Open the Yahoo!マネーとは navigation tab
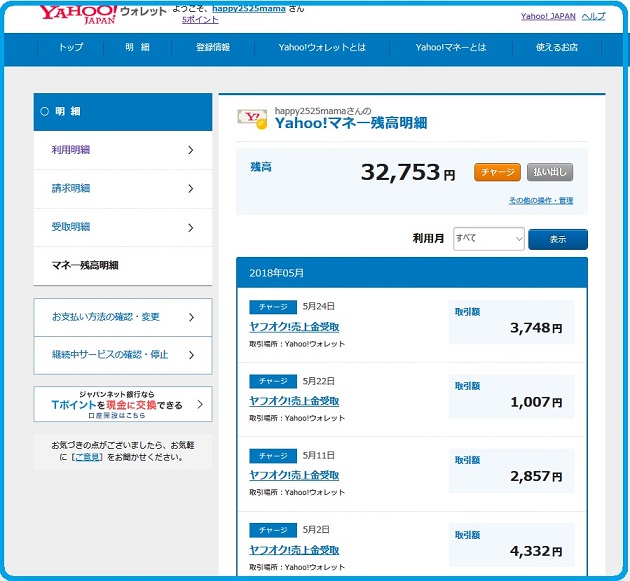Viewport: 630px width, 581px height. (x=451, y=47)
